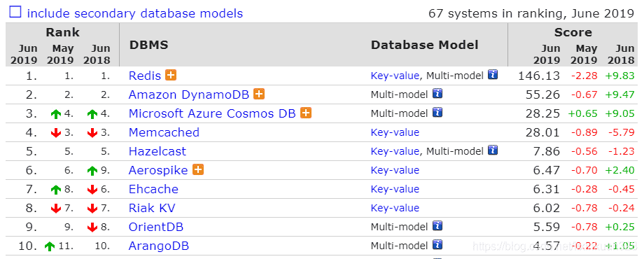Click the ArangoDB link
The width and height of the screenshot is (644, 259).
point(159,246)
